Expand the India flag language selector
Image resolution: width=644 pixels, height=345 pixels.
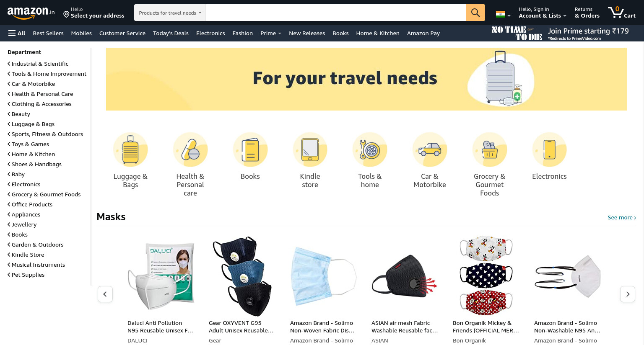tap(503, 14)
